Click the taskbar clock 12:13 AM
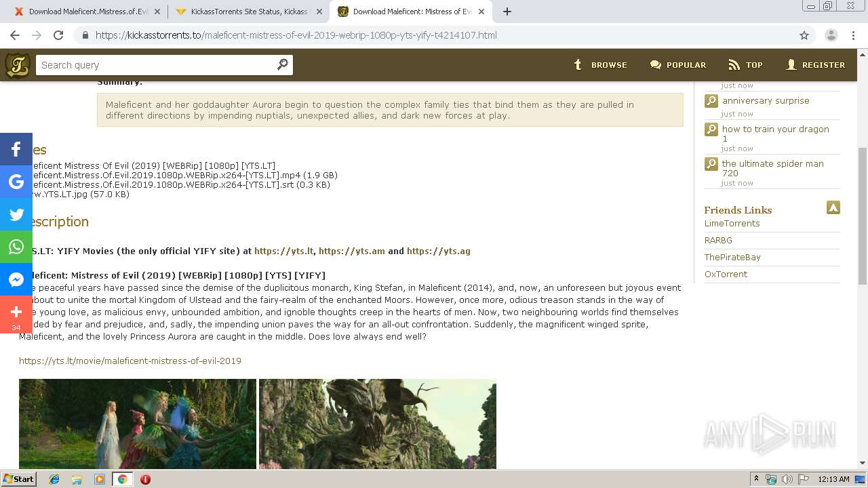This screenshot has width=868, height=488. point(833,479)
